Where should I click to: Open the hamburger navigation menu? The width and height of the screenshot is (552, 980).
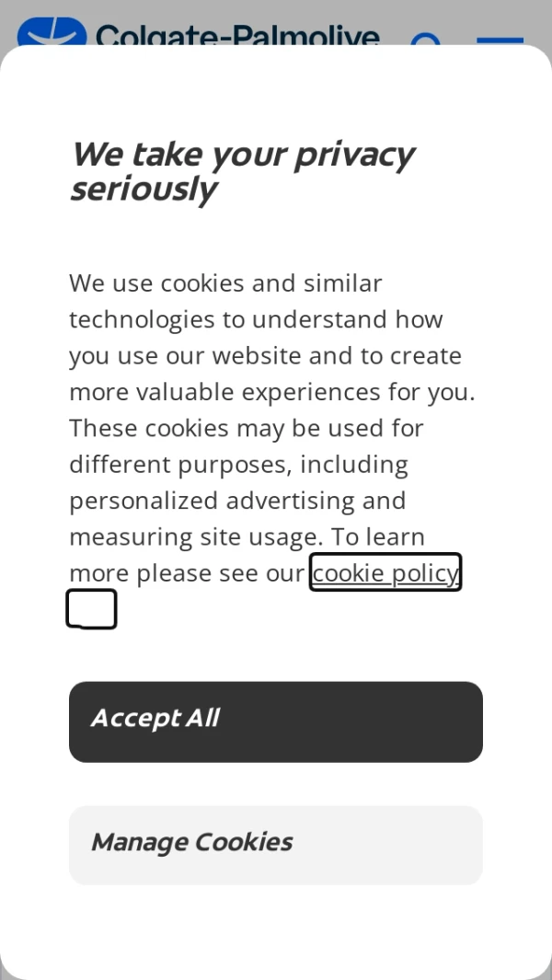[x=500, y=40]
